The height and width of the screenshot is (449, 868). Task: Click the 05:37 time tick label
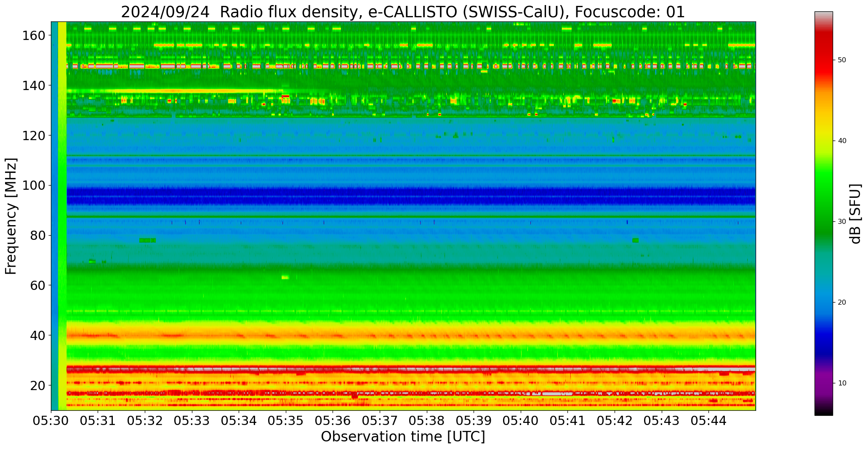380,421
